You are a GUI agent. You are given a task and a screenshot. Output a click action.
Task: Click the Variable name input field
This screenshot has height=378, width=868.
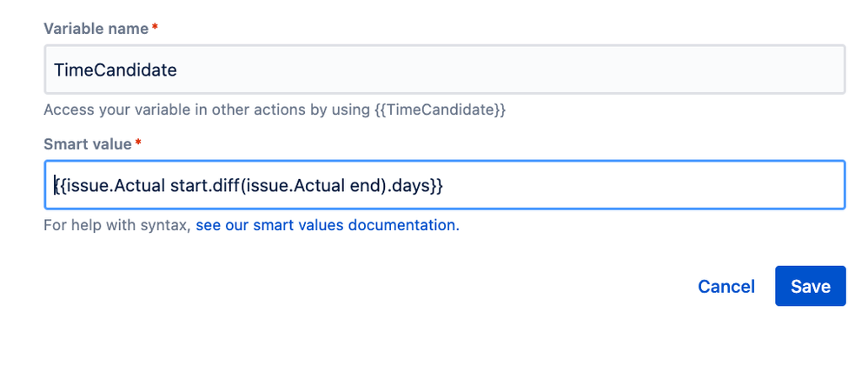point(443,70)
